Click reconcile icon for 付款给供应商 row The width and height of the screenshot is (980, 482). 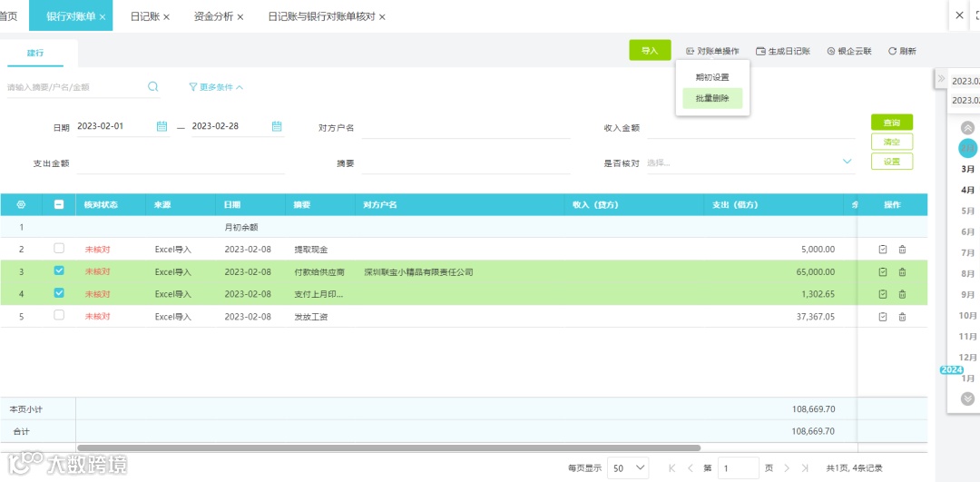coord(883,272)
